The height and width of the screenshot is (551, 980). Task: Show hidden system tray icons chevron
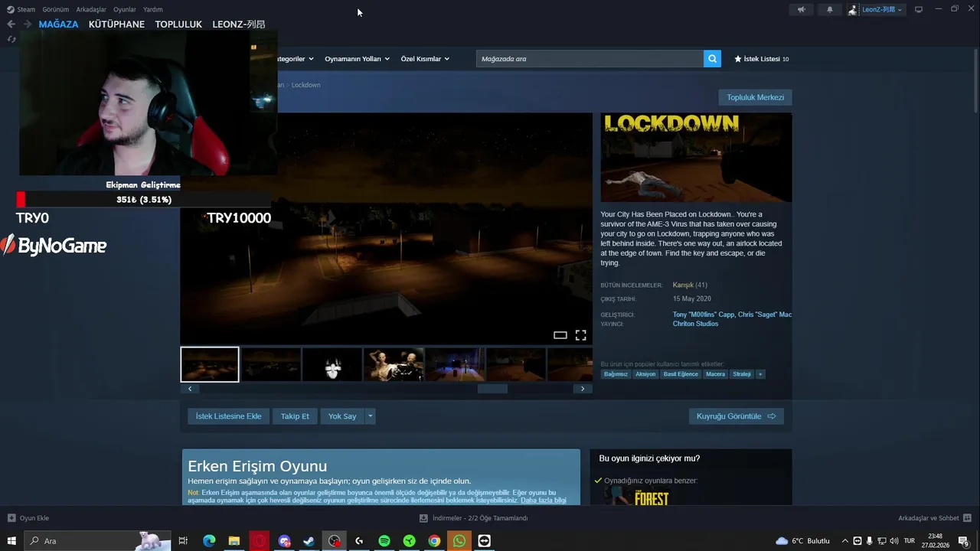click(x=844, y=541)
